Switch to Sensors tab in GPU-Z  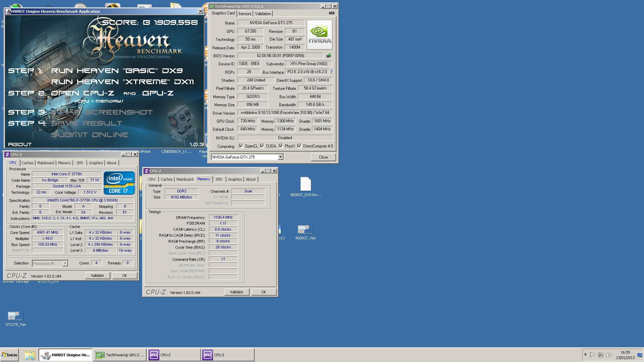(x=245, y=14)
